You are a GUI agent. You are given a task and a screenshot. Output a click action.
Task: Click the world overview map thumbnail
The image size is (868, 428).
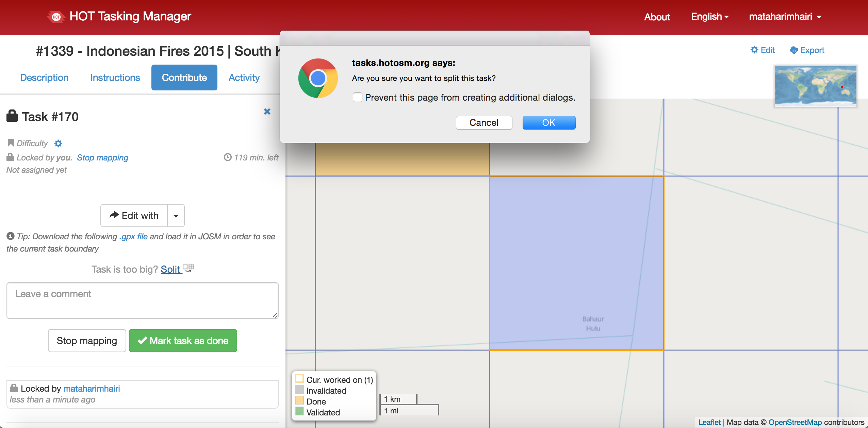(815, 86)
